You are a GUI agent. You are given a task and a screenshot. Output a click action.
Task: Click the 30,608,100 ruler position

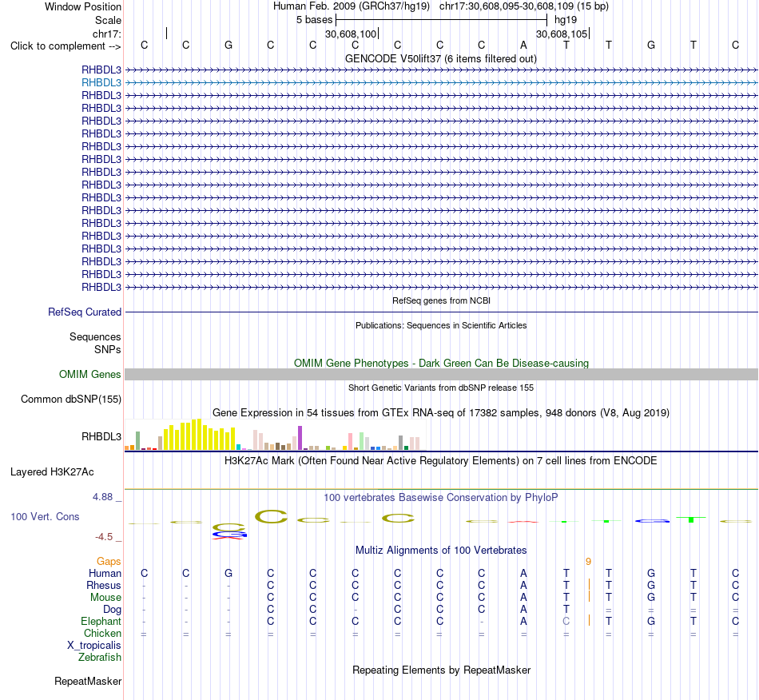coord(351,34)
